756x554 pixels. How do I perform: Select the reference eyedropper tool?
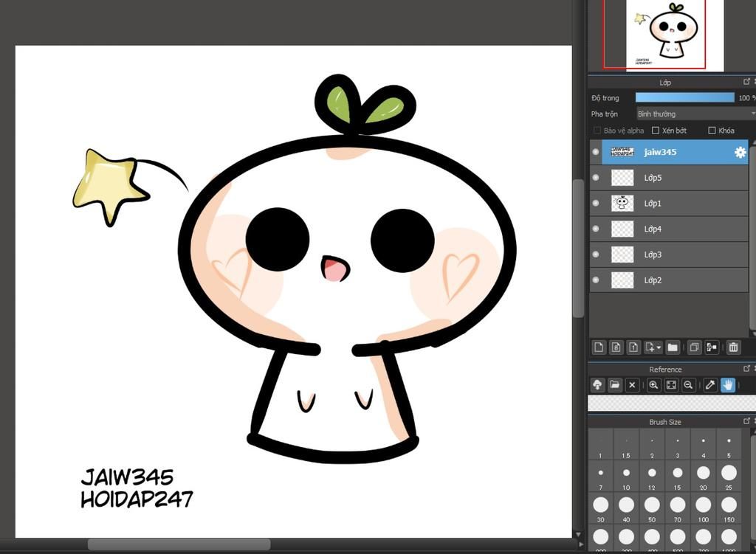coord(710,385)
